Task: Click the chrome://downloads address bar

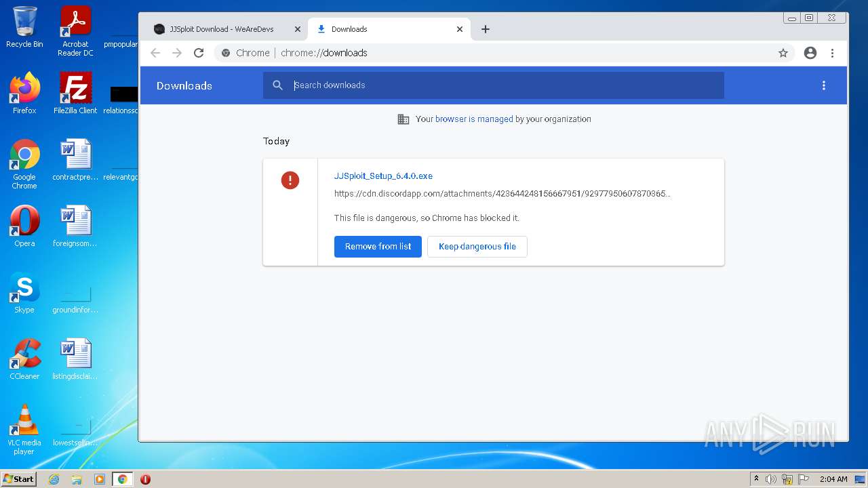Action: click(x=505, y=53)
